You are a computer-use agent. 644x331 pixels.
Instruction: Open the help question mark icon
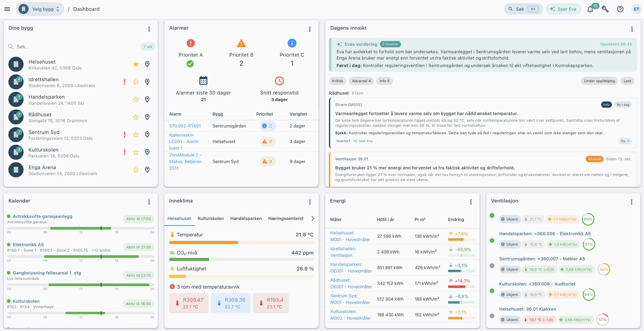click(x=620, y=9)
